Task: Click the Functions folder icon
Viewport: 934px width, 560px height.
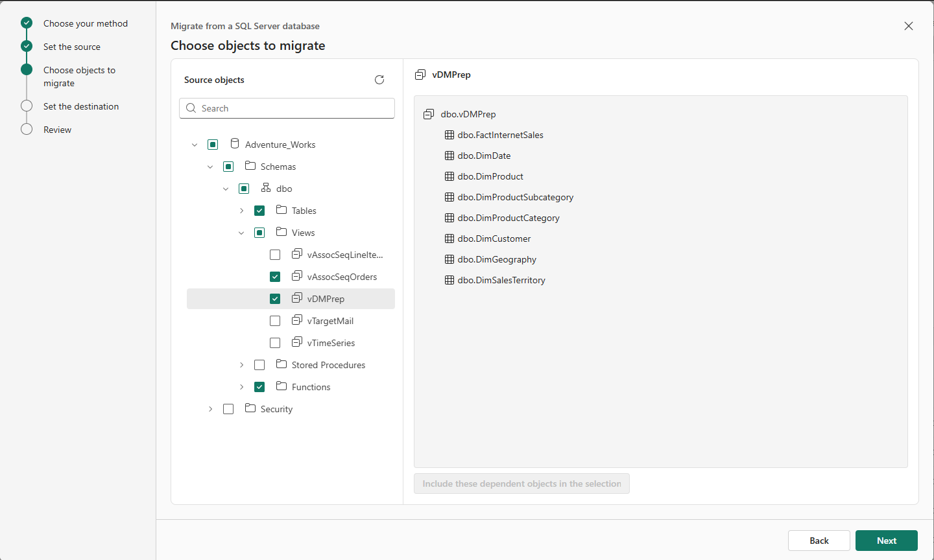Action: tap(281, 386)
